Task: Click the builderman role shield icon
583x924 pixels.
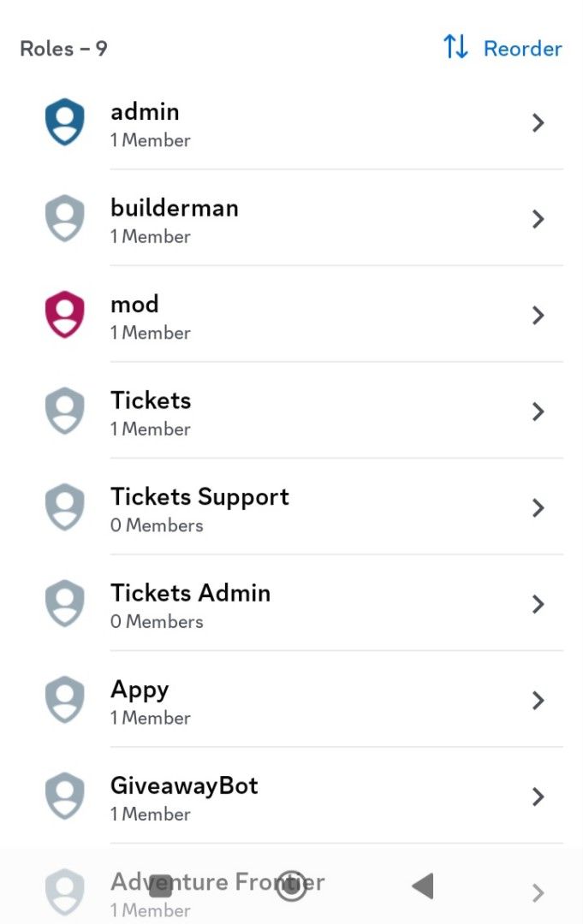Action: (63, 219)
